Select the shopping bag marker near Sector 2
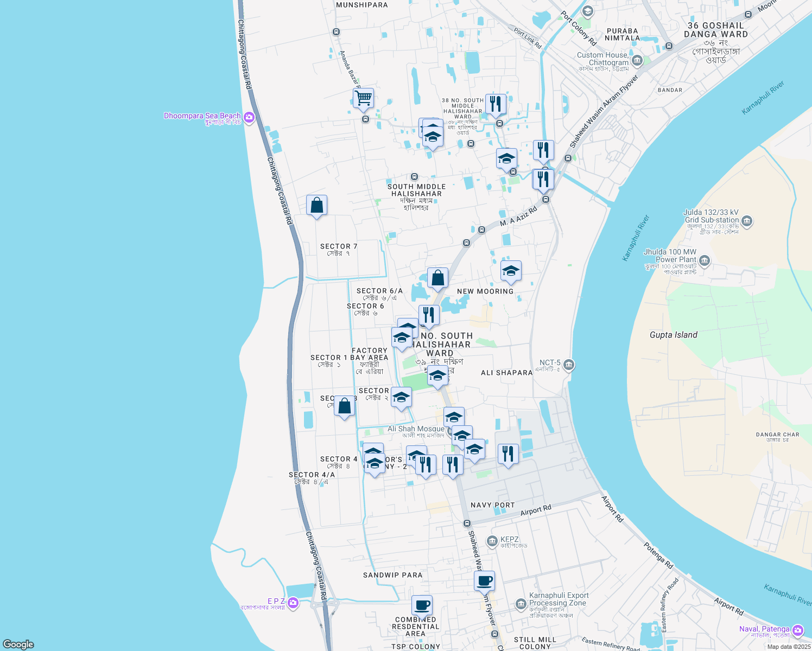This screenshot has height=651, width=812. tap(344, 405)
